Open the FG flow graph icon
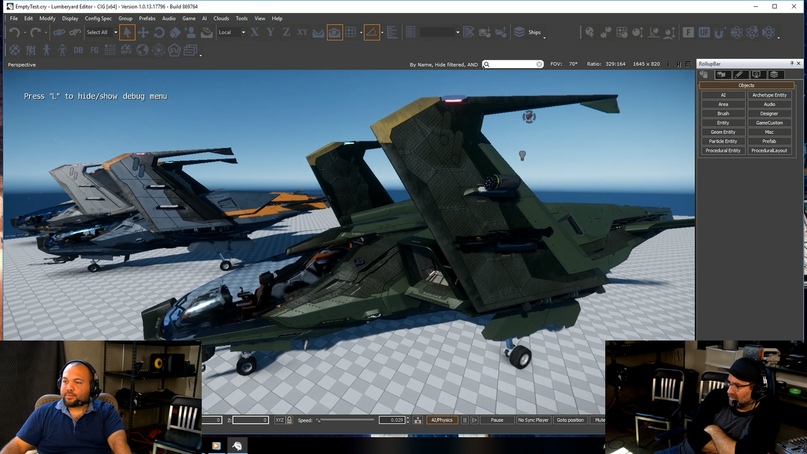This screenshot has height=454, width=807. tap(94, 50)
